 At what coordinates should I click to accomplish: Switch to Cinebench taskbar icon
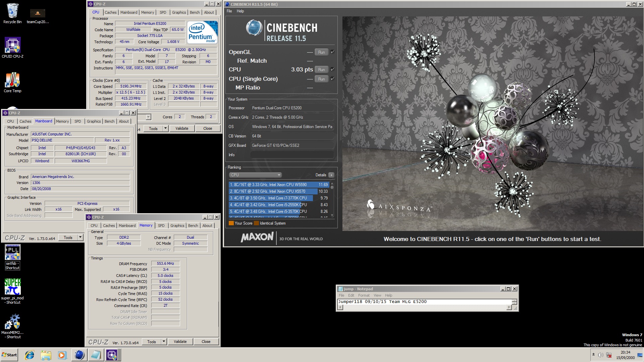click(x=79, y=355)
